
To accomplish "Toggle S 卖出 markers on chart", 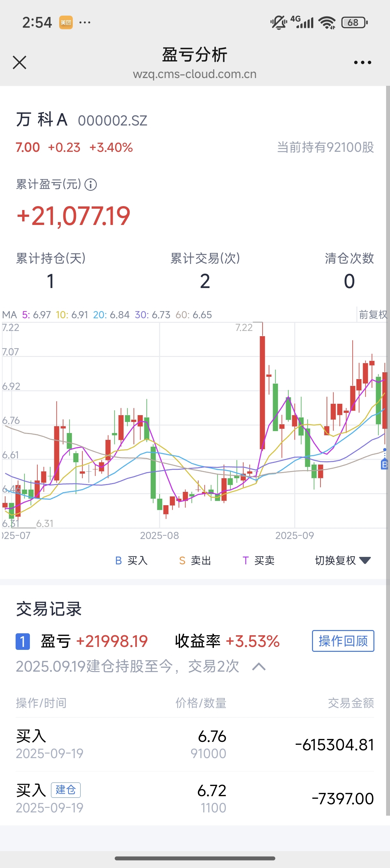I will click(195, 560).
